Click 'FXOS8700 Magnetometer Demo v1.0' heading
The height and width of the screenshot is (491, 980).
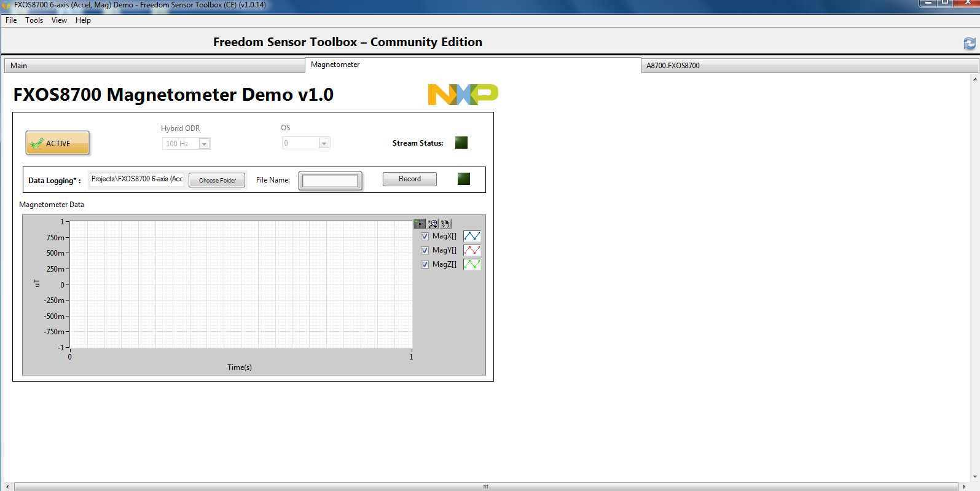point(173,95)
